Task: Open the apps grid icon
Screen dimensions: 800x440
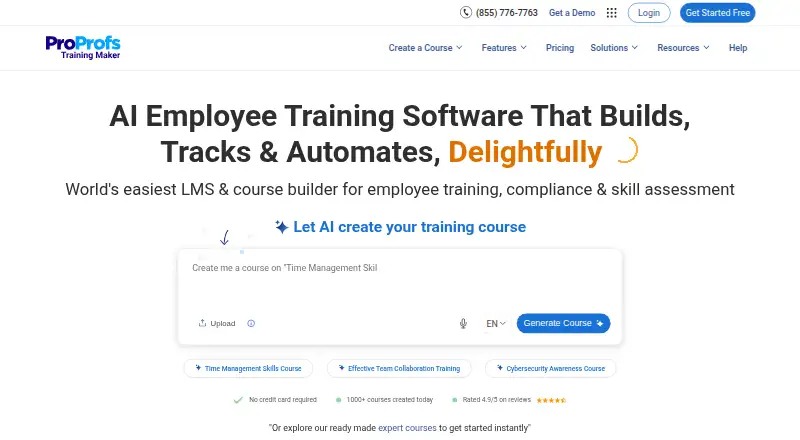Action: tap(611, 13)
